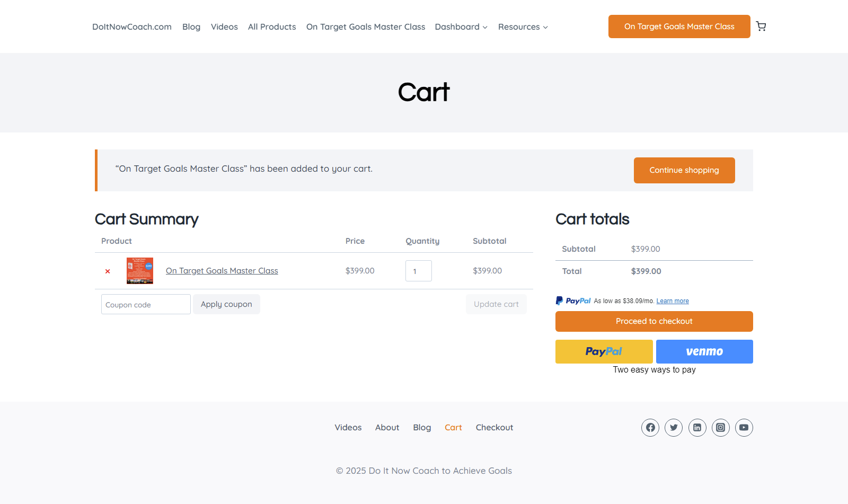848x504 pixels.
Task: Focus the quantity input field
Action: tap(419, 271)
